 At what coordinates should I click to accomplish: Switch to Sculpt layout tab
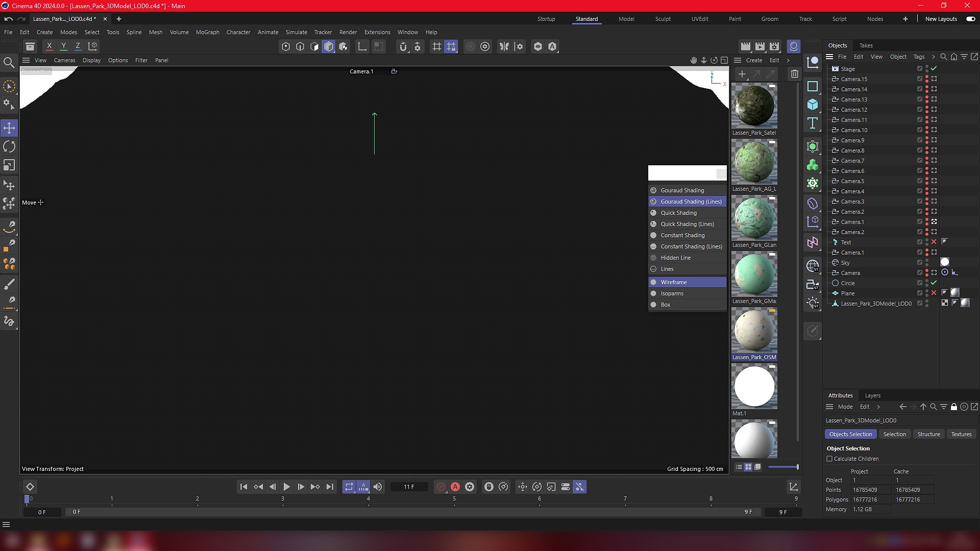[663, 19]
